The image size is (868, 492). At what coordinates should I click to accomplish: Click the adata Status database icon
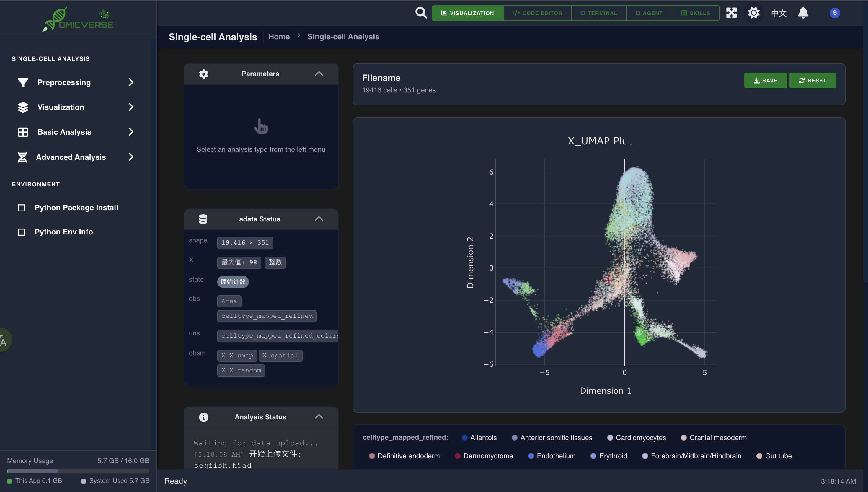click(203, 219)
